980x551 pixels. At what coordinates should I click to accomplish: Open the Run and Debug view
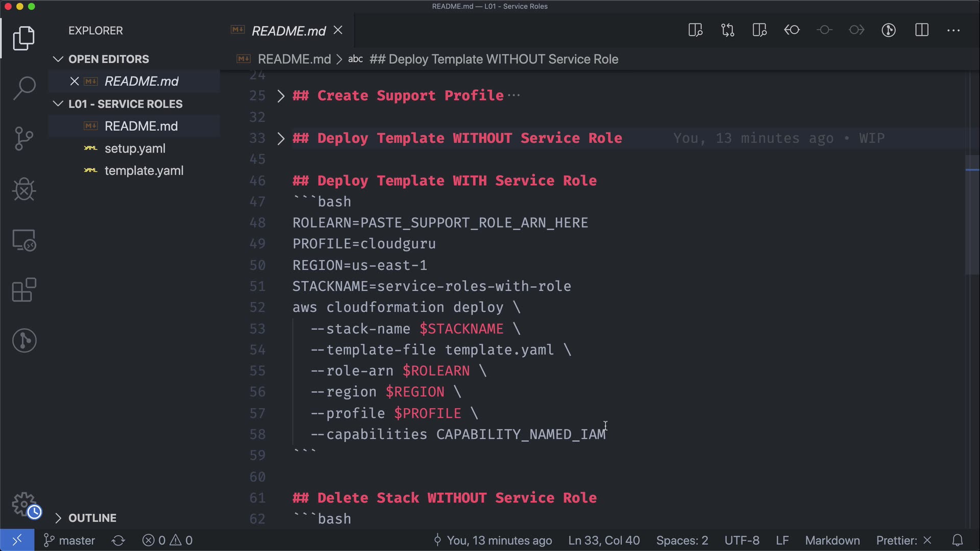(24, 189)
